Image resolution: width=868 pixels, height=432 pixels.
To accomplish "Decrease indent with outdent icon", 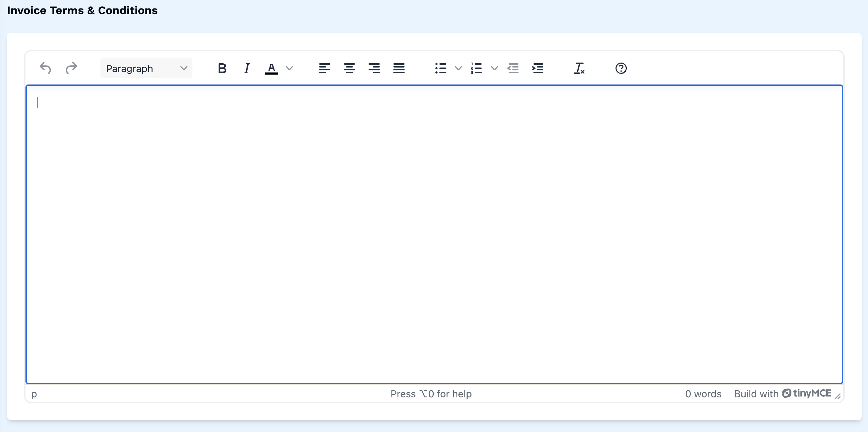I will pyautogui.click(x=513, y=68).
